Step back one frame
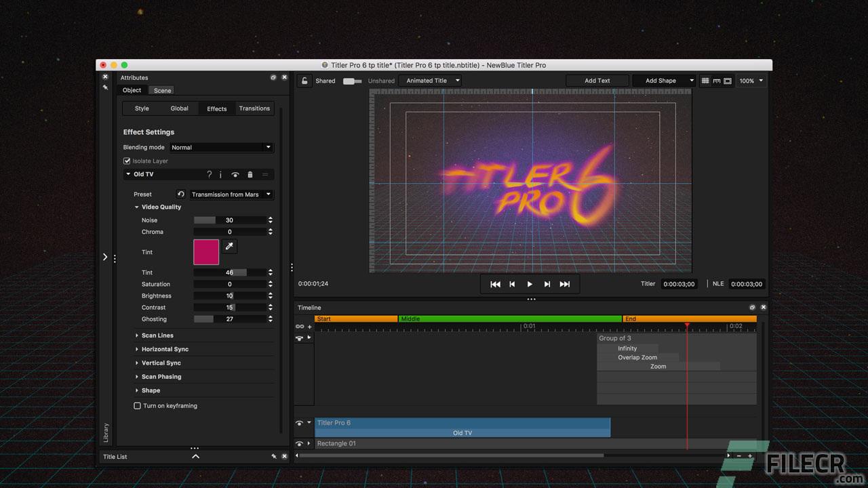868x488 pixels. coord(512,284)
